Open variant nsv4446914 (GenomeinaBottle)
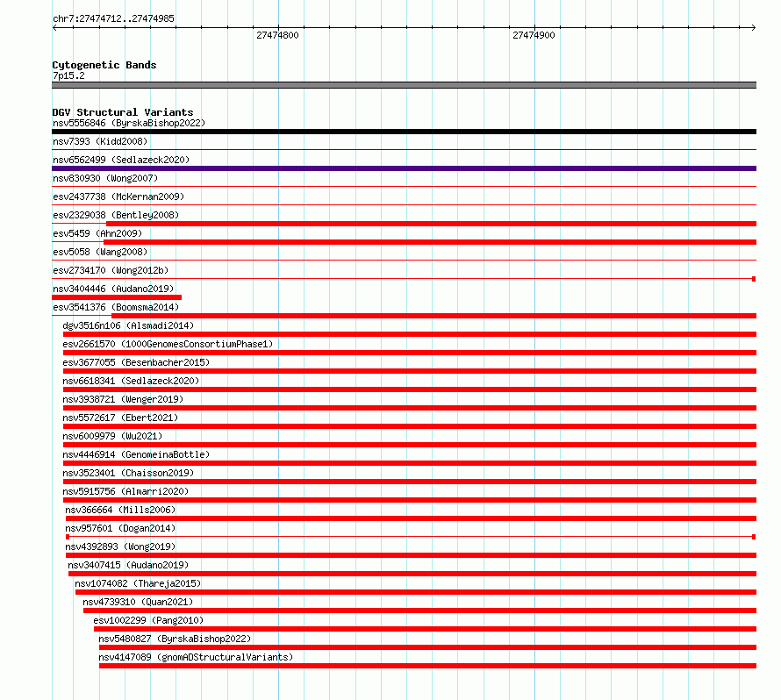781x700 pixels. 136,454
